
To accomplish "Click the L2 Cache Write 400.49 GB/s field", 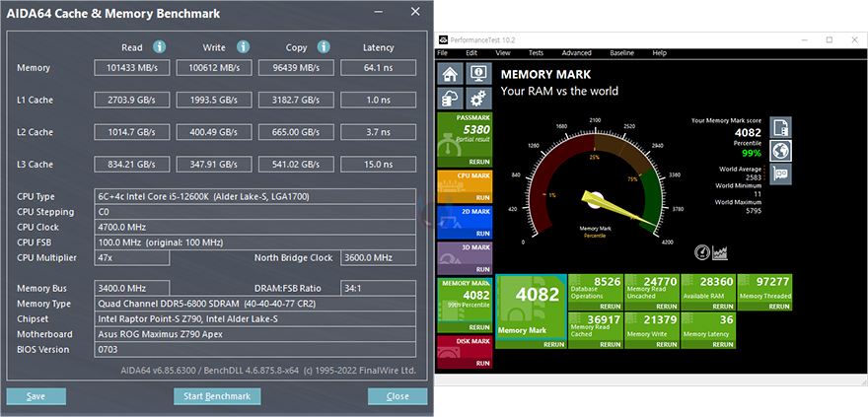I will (214, 132).
